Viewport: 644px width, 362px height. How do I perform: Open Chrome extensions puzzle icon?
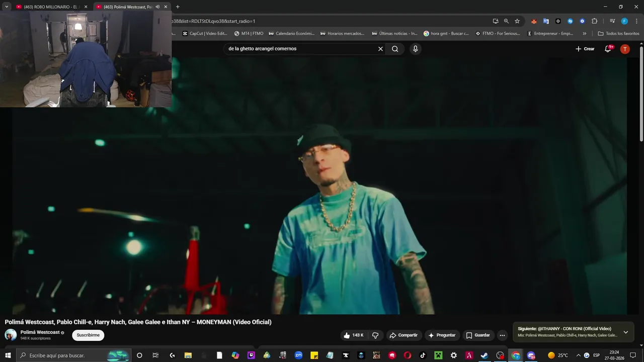coord(594,21)
